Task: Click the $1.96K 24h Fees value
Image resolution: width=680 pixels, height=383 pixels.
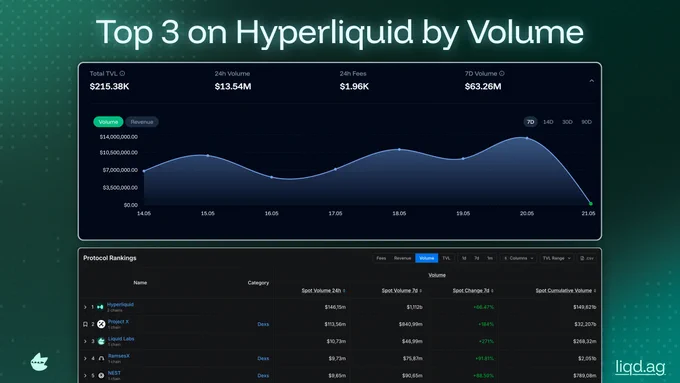Action: (x=354, y=86)
